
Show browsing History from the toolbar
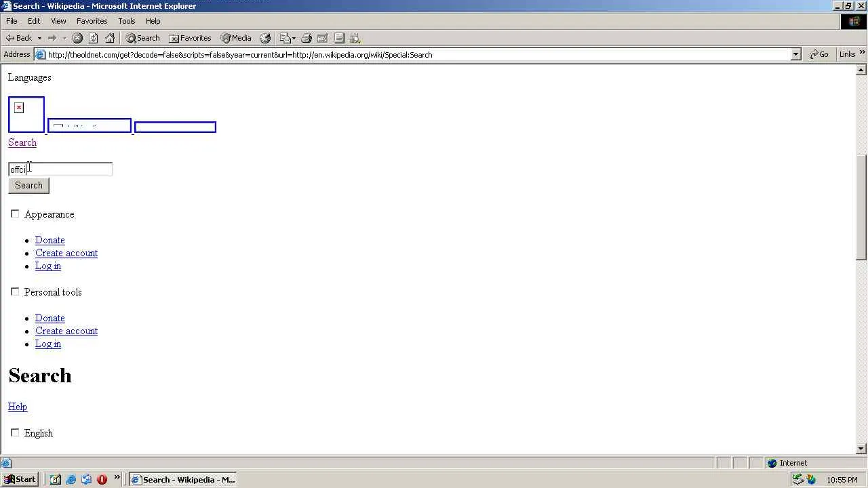point(265,38)
